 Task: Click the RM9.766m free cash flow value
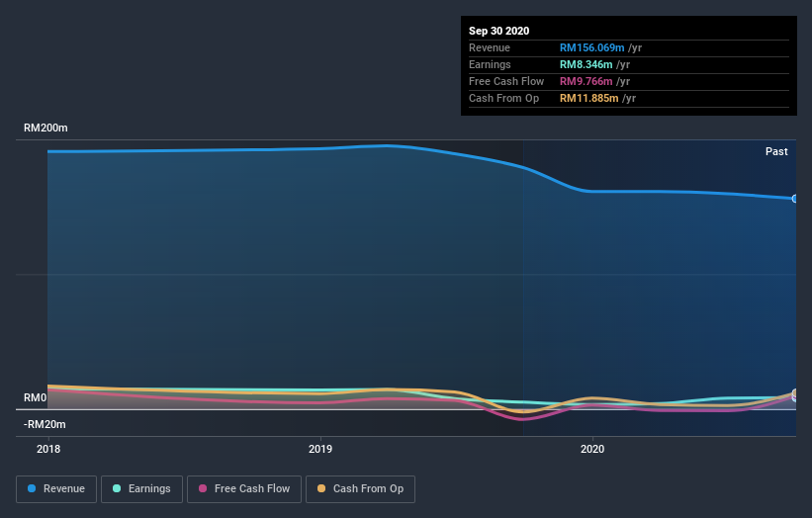586,81
